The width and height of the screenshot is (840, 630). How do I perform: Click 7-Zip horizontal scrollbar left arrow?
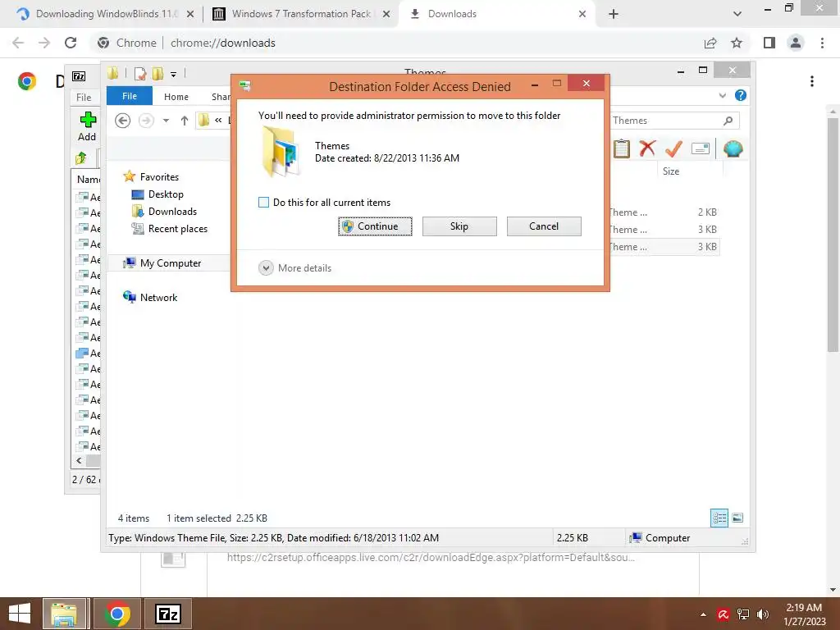point(79,461)
